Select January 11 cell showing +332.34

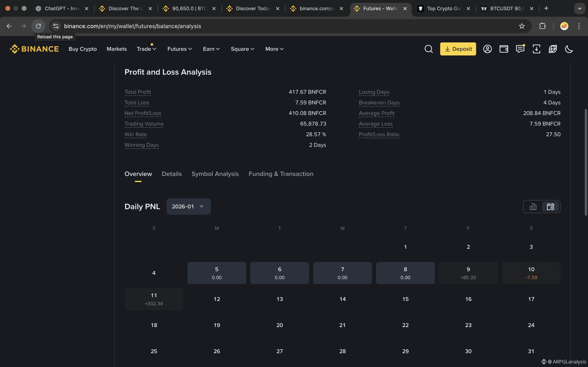(154, 299)
